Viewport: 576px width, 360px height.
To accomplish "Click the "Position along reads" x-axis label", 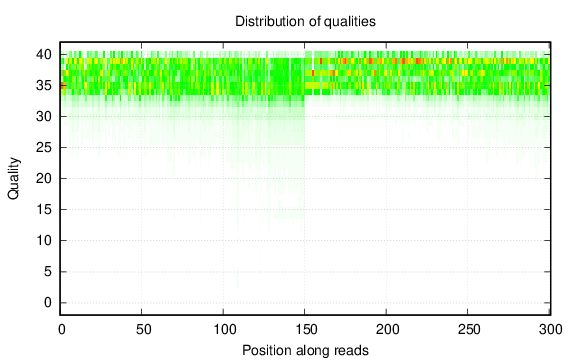I will point(305,350).
